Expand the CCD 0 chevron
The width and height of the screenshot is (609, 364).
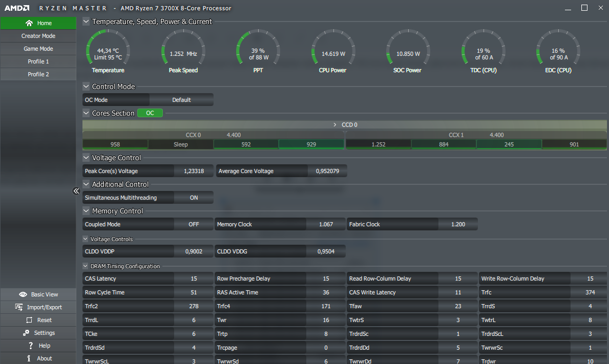tap(335, 124)
